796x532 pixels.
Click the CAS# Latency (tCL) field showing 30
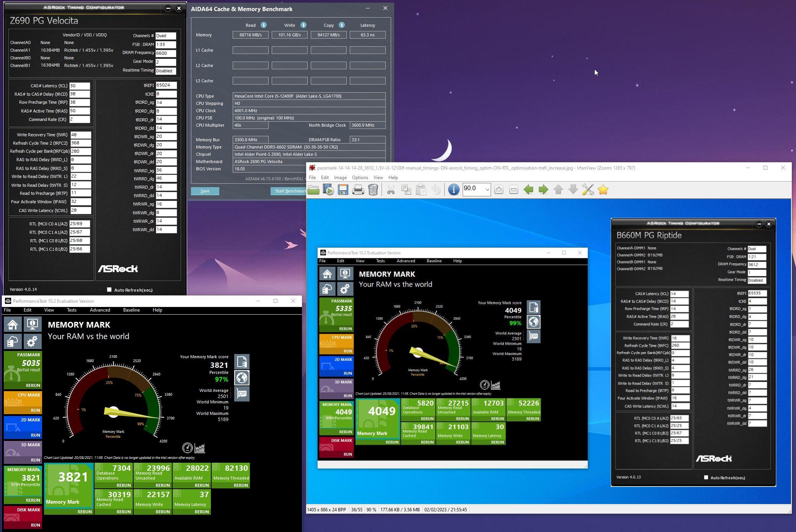click(x=80, y=86)
